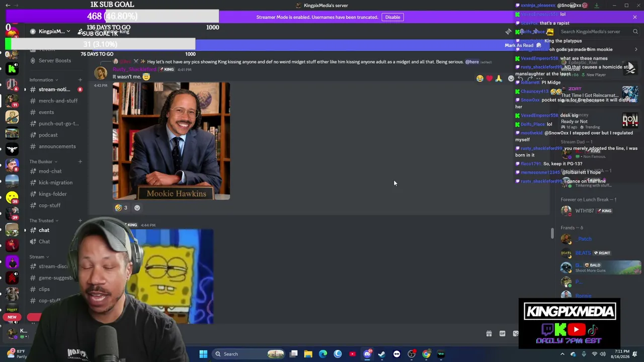Open the gift picker in message bar
644x362 pixels.
click(489, 334)
